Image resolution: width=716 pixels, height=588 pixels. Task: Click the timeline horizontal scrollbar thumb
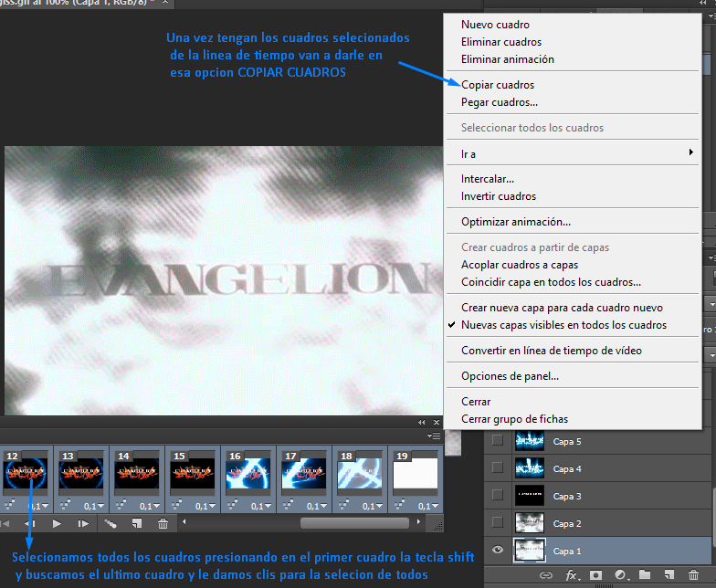(x=354, y=522)
